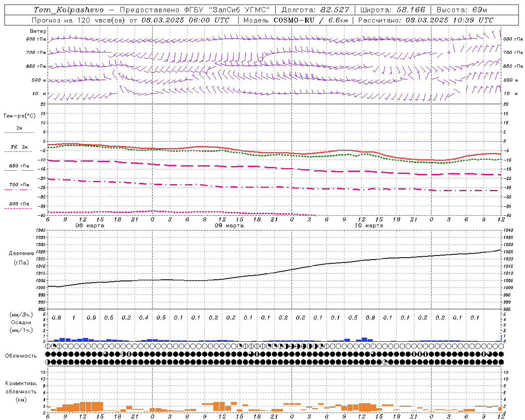
Task: Click the station name Tom_Kolpashevo in the header
Action: (68, 10)
